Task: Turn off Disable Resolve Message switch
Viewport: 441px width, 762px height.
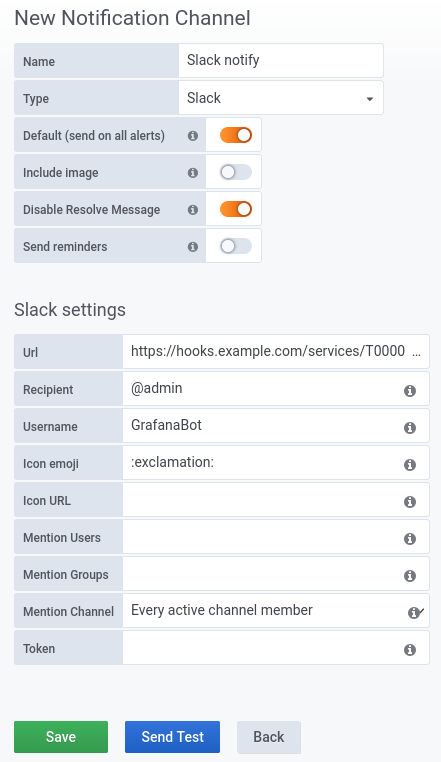Action: [236, 209]
